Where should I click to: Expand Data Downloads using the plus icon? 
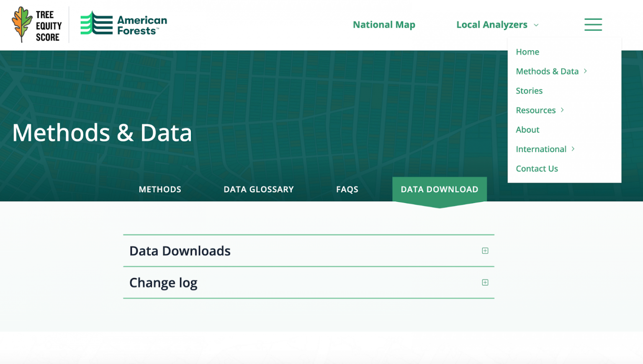[x=485, y=251]
